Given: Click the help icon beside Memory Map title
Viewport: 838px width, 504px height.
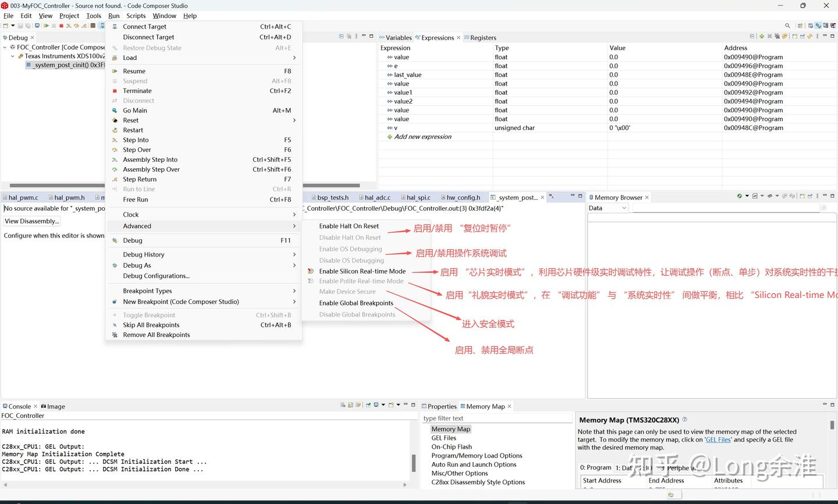Looking at the screenshot, I should coord(684,420).
